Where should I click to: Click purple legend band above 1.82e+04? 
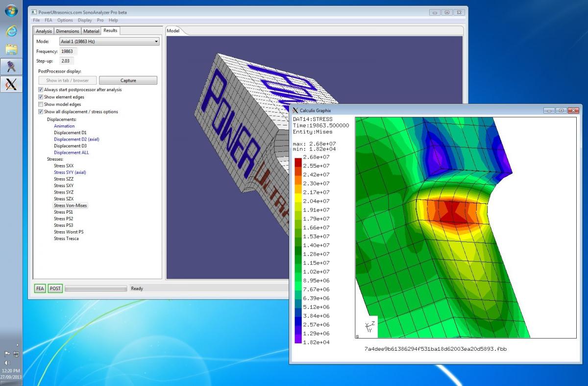(x=298, y=338)
